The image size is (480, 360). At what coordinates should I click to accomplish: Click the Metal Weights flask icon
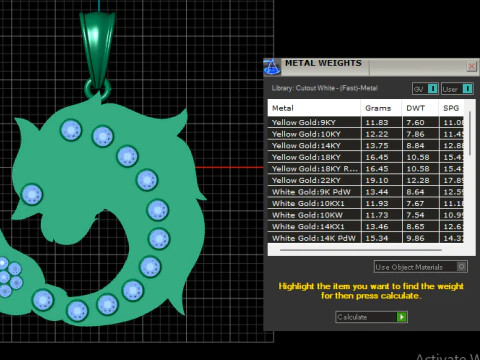tap(272, 67)
